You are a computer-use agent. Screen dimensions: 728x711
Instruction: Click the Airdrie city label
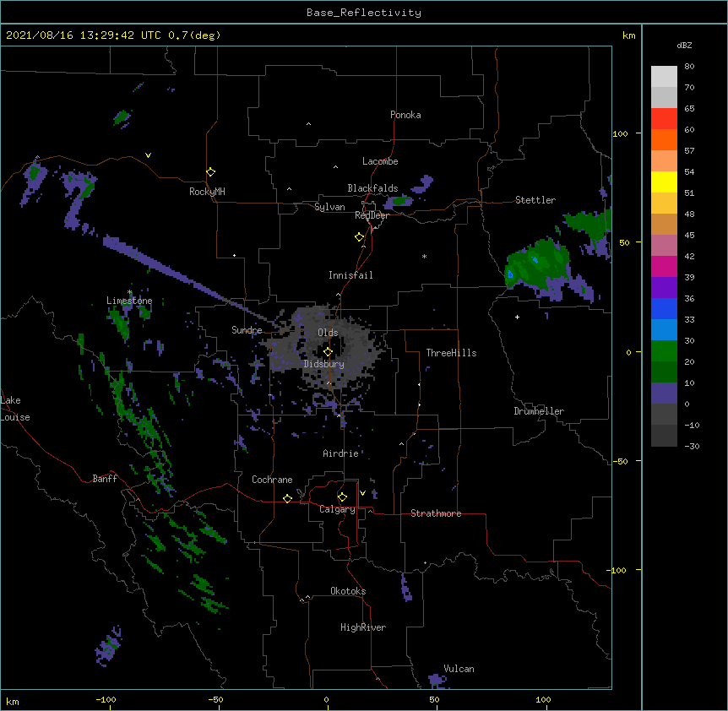coord(341,453)
